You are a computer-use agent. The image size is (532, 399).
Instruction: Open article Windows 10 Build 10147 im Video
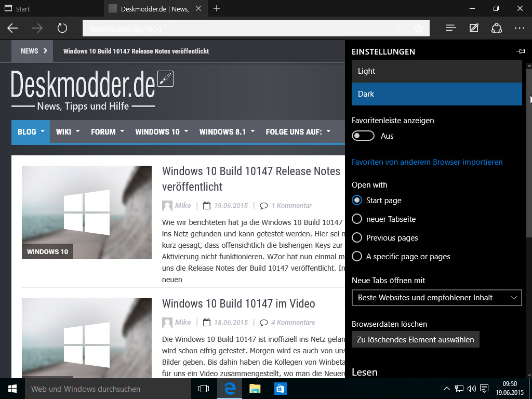tap(238, 303)
